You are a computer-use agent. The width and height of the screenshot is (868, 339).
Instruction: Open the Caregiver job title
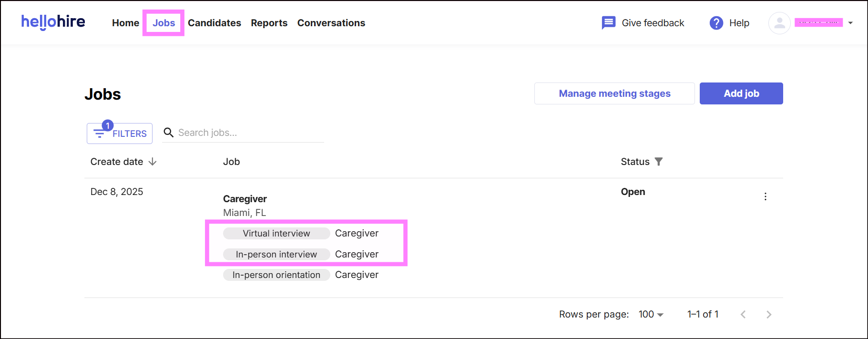[x=245, y=199]
